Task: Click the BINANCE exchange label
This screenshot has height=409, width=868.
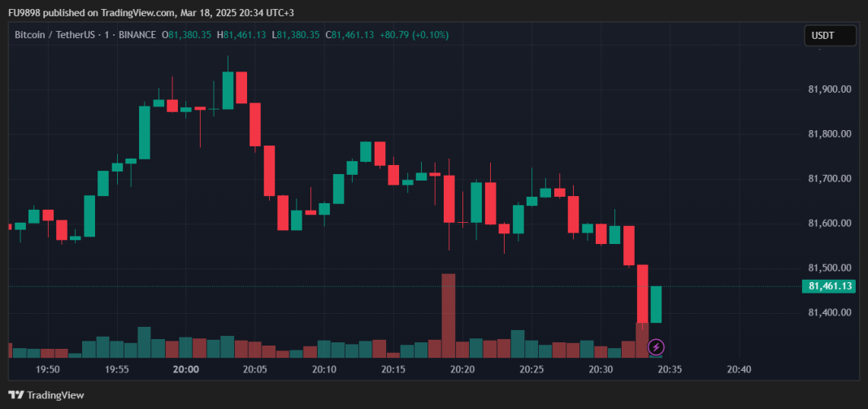Action: tap(137, 35)
